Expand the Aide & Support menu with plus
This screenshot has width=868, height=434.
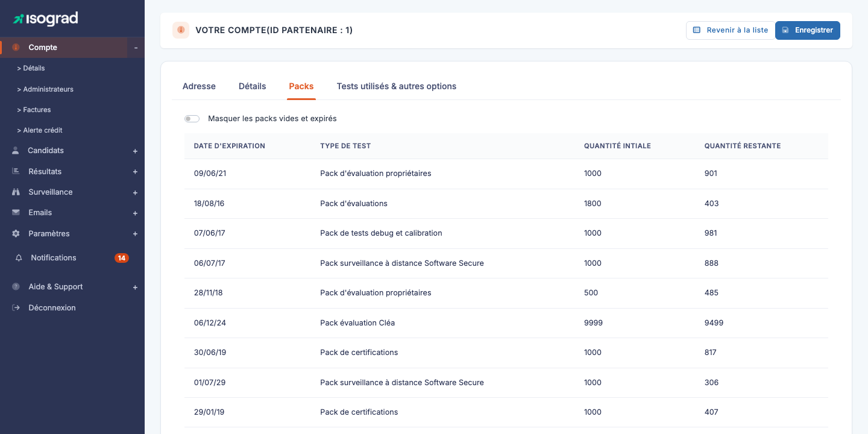coord(136,288)
